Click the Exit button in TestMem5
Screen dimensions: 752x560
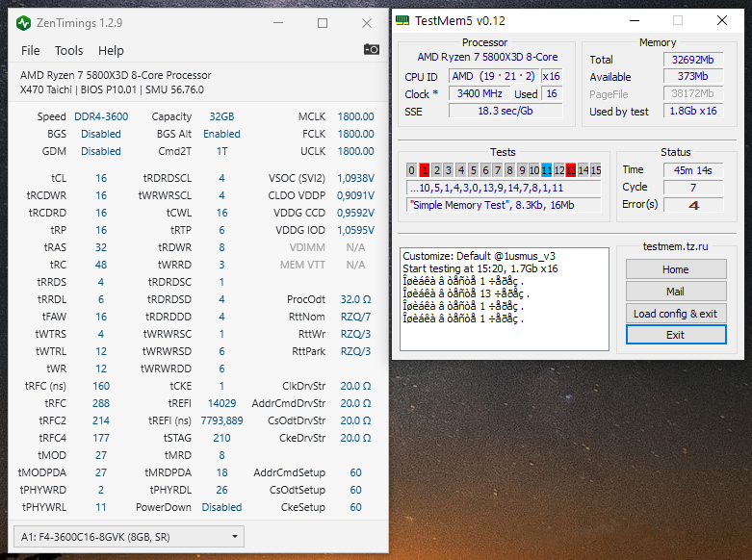(676, 335)
